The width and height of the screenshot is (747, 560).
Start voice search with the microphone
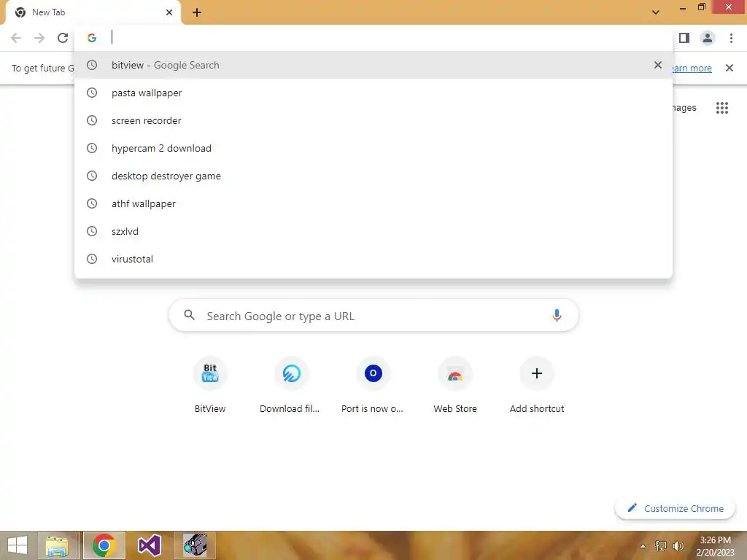pos(557,315)
